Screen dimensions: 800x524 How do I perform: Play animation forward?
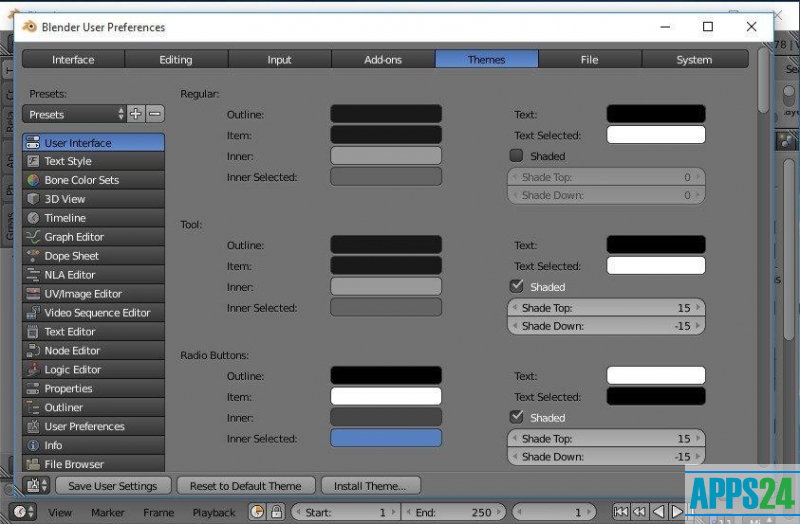[677, 512]
